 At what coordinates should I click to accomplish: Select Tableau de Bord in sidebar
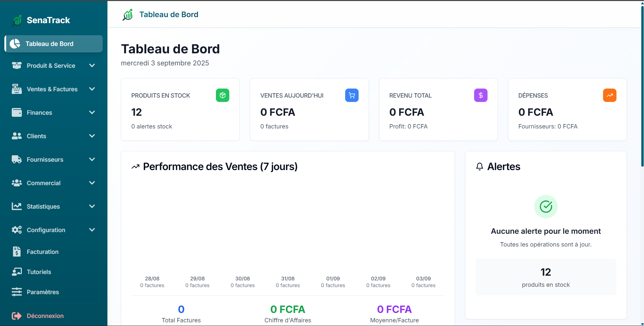tap(49, 44)
